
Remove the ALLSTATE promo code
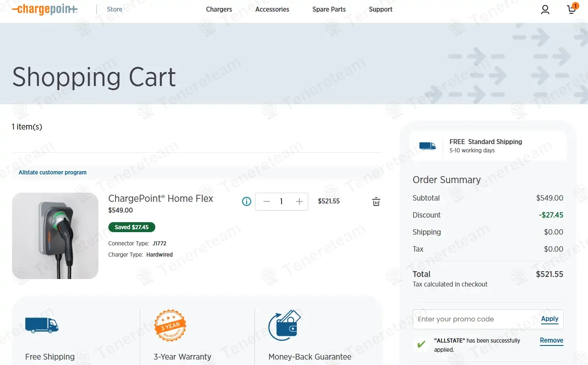tap(551, 341)
